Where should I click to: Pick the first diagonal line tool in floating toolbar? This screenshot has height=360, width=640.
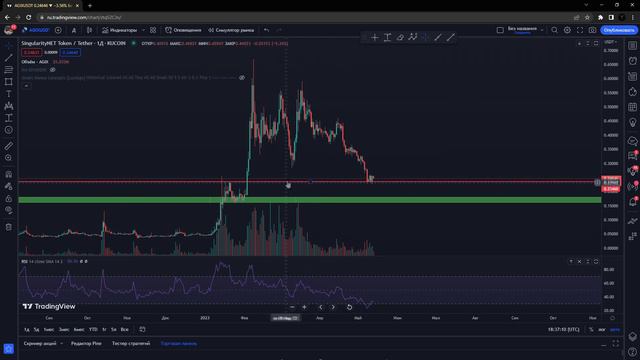point(438,38)
